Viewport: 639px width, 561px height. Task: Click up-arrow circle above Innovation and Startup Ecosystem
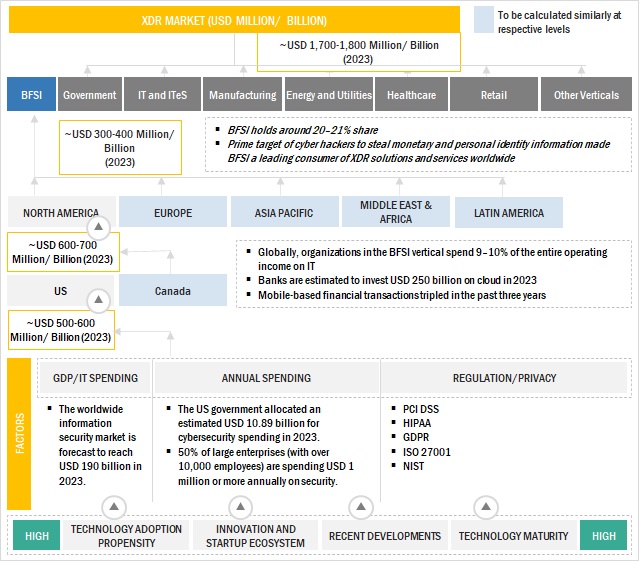coord(246,506)
